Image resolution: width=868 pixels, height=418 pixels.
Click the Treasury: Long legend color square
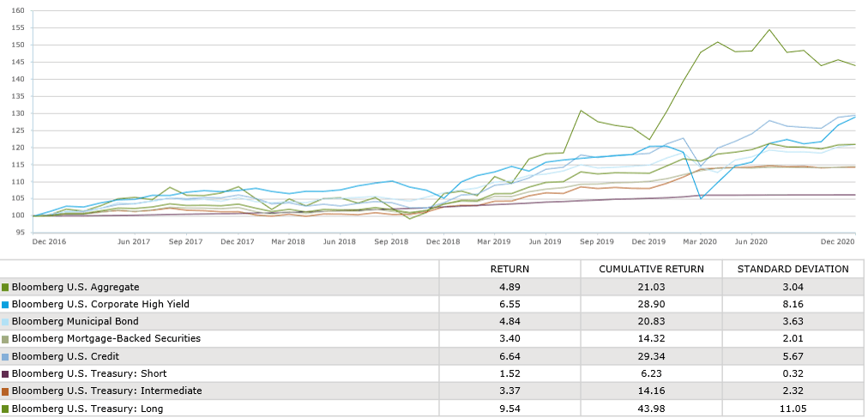point(5,409)
